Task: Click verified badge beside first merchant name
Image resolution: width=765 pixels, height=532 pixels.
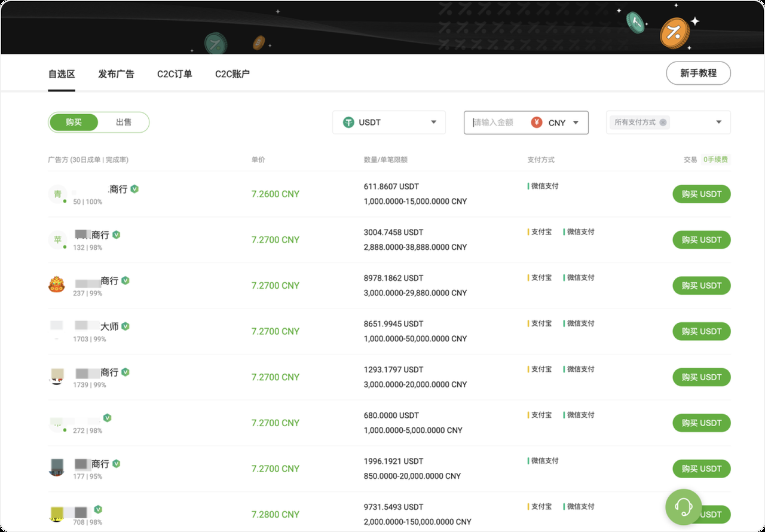Action: pos(135,189)
